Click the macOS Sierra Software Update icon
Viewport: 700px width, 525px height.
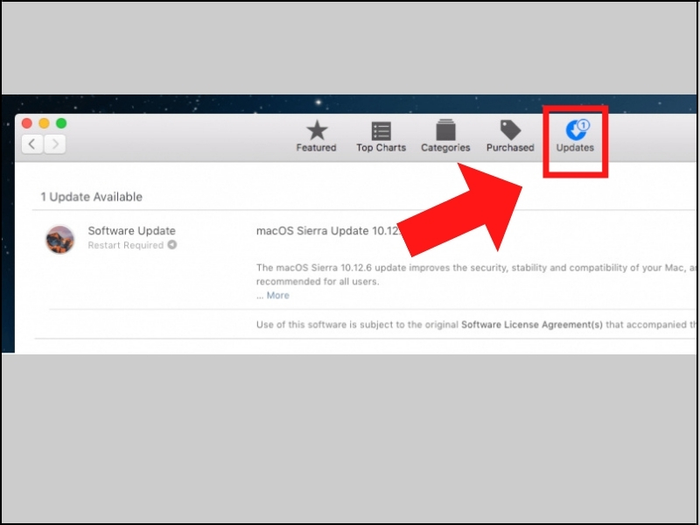tap(60, 239)
